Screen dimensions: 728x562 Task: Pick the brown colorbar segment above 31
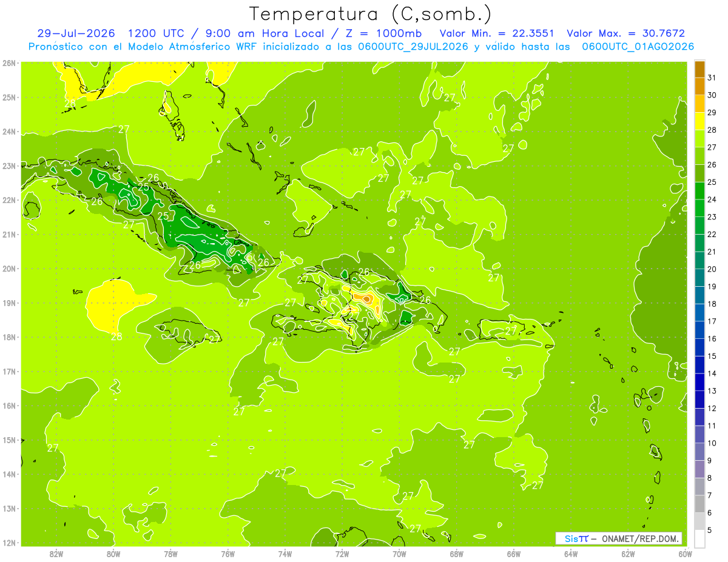tap(699, 70)
